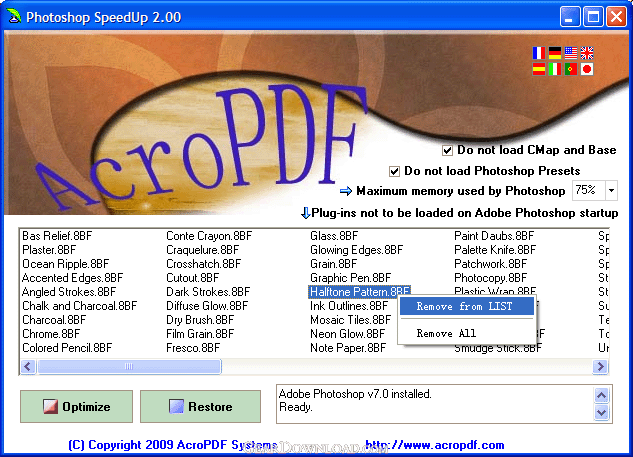Switch language with the French flag
The image size is (633, 457).
pos(539,53)
